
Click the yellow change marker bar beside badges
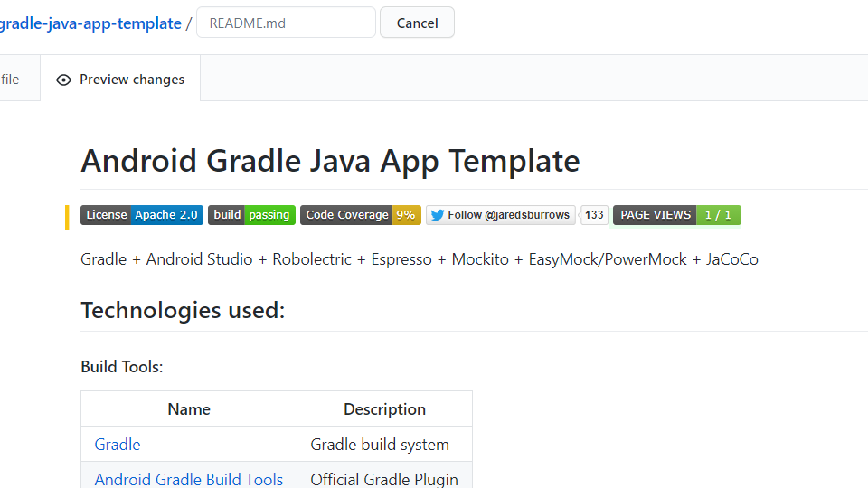point(67,217)
